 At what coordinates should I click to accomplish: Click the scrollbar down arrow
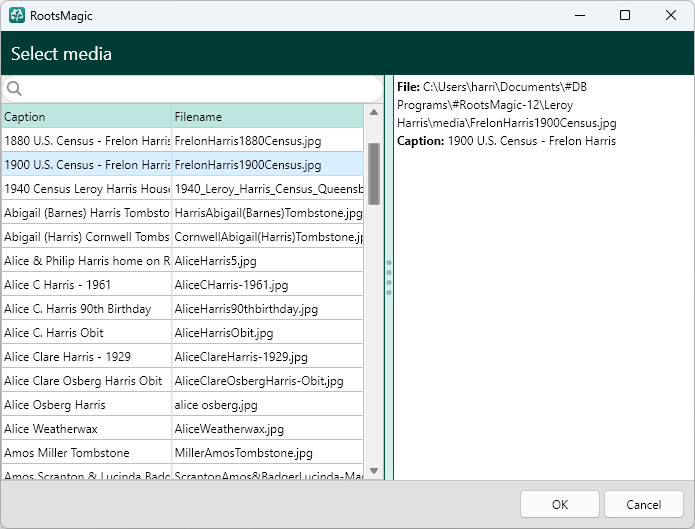(x=374, y=470)
